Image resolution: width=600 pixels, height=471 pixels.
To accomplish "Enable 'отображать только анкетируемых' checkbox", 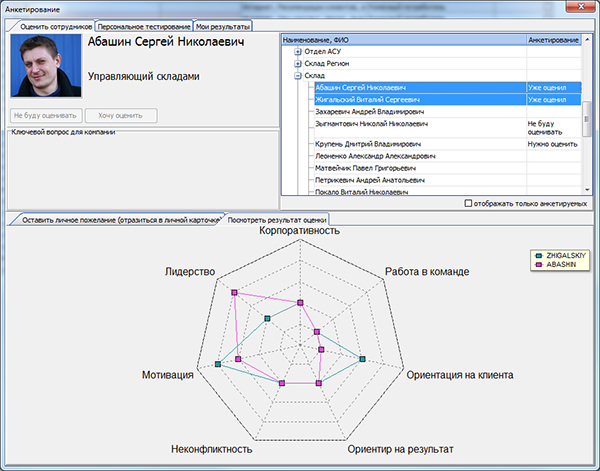I will click(x=470, y=203).
